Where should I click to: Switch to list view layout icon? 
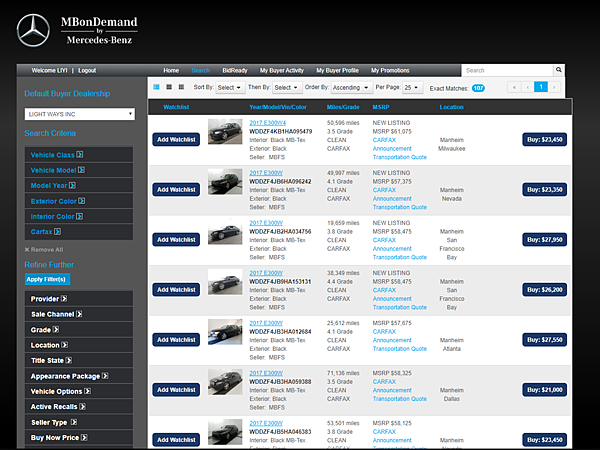156,87
